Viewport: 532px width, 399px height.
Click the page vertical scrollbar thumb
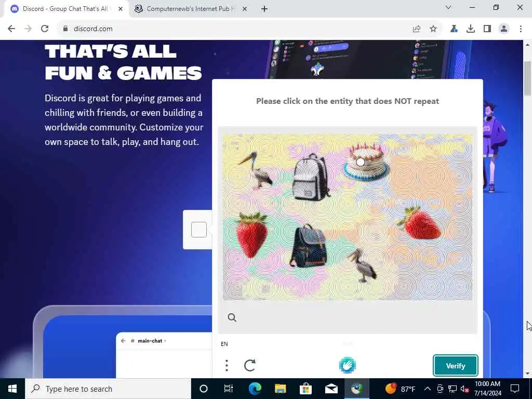(x=528, y=79)
